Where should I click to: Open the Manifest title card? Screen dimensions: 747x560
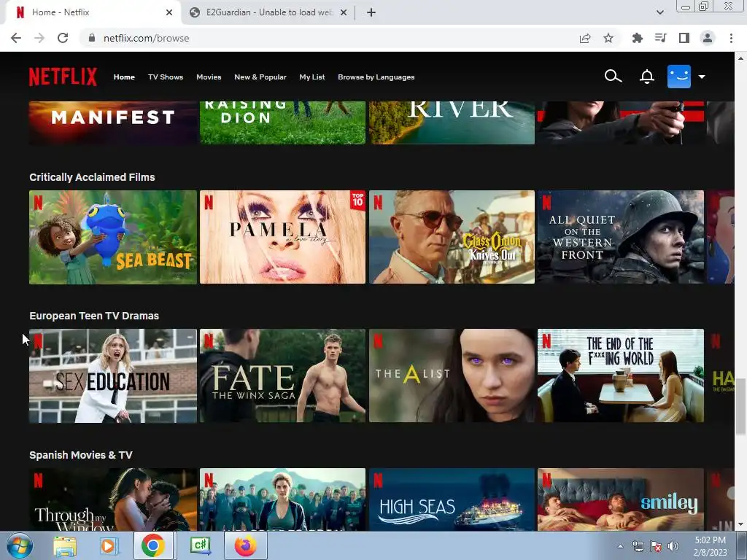(x=113, y=122)
